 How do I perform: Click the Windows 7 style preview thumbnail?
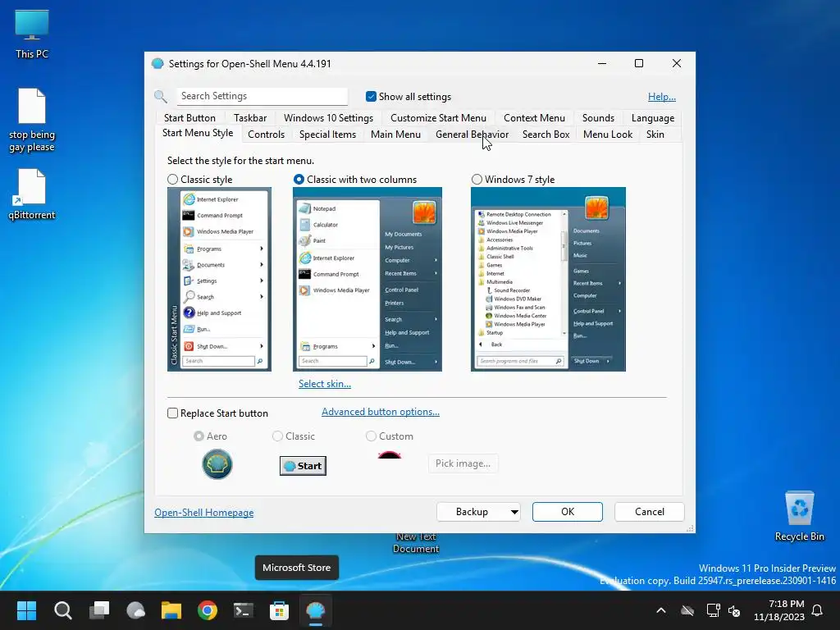[x=548, y=279]
